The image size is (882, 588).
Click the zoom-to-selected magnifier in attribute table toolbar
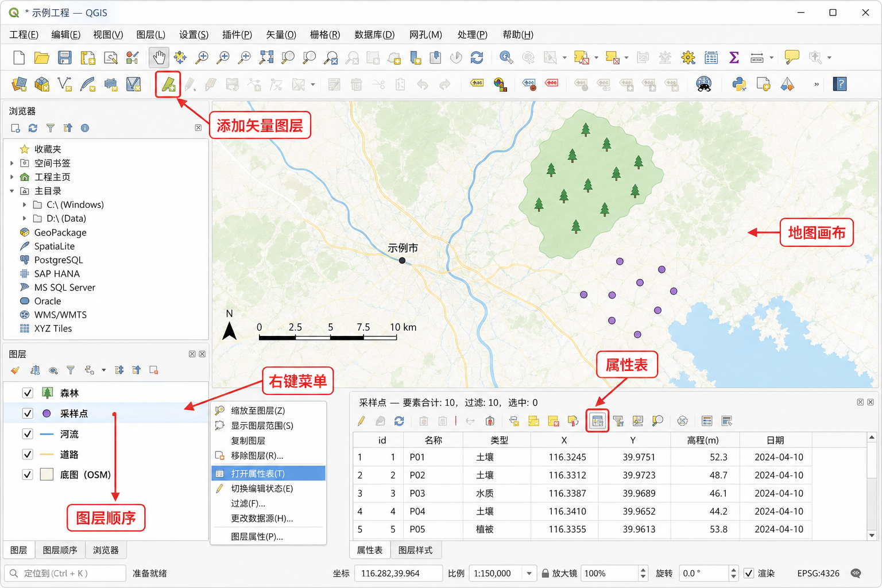click(x=657, y=421)
